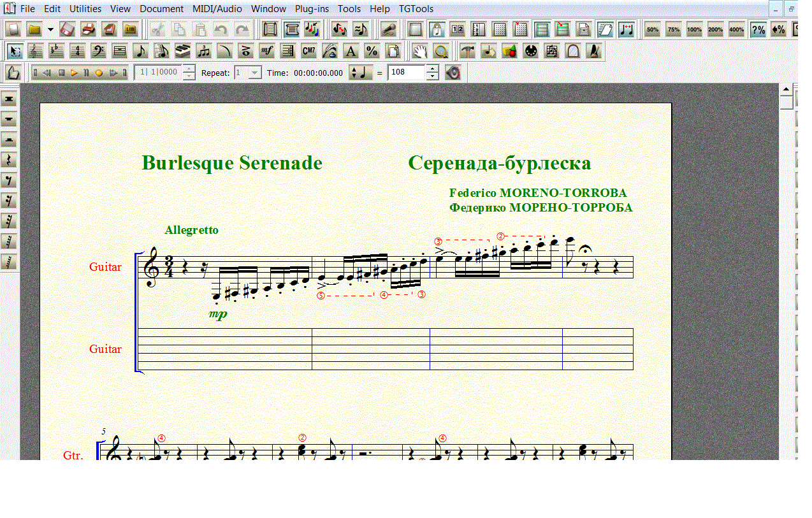Expand the arrow beside Open folder icon
Image resolution: width=812 pixels, height=518 pixels.
[50, 29]
